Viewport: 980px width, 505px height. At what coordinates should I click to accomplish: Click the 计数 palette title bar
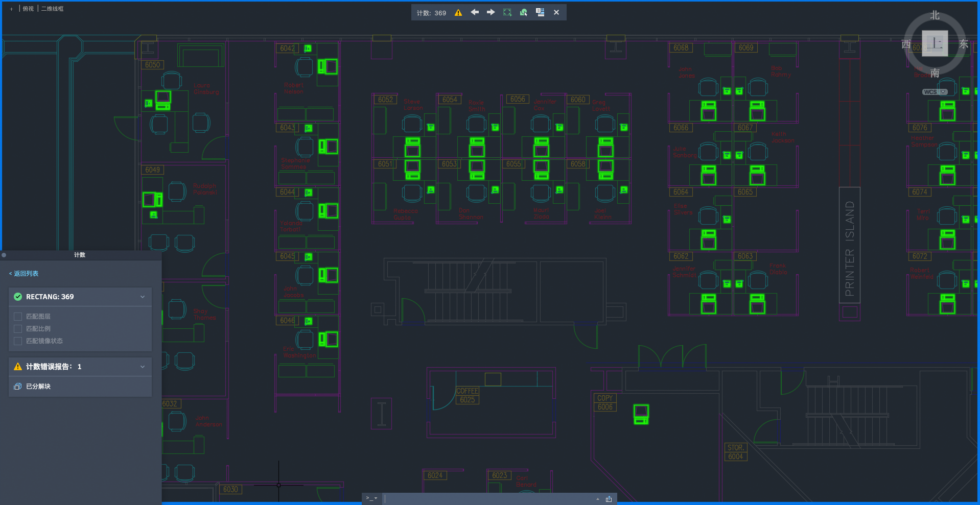click(80, 255)
